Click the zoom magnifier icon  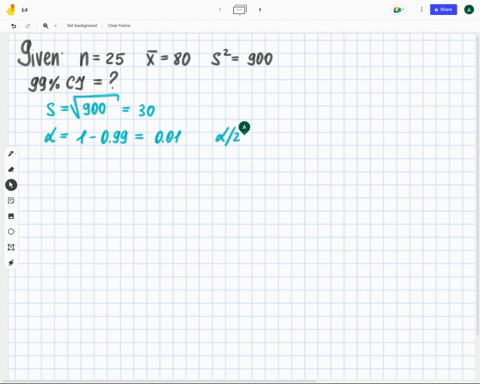pyautogui.click(x=46, y=26)
